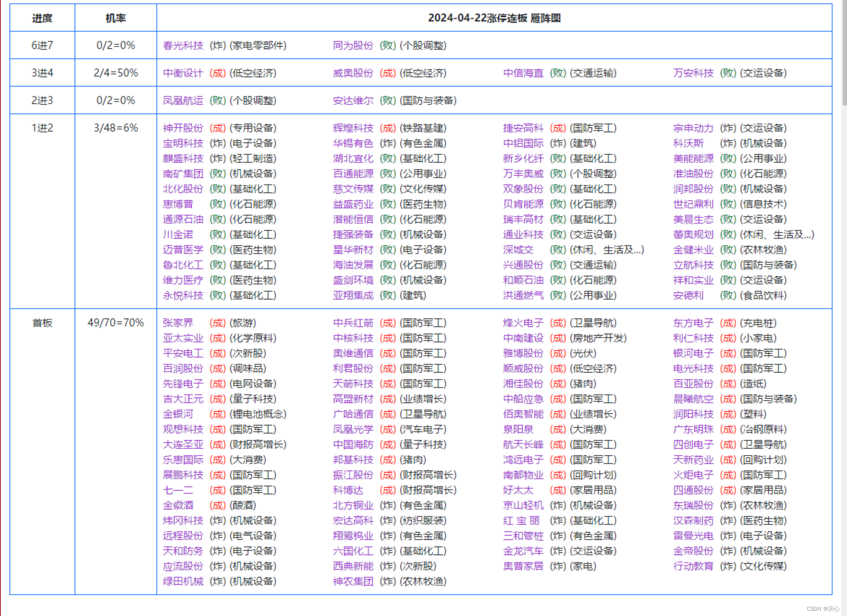Click 安德利 stock link
Image resolution: width=847 pixels, height=616 pixels.
688,295
